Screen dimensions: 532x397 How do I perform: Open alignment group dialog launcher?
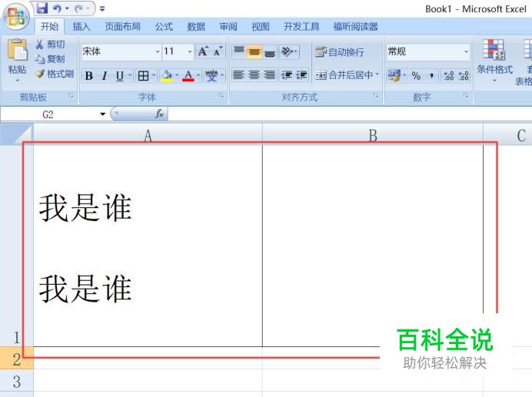376,96
